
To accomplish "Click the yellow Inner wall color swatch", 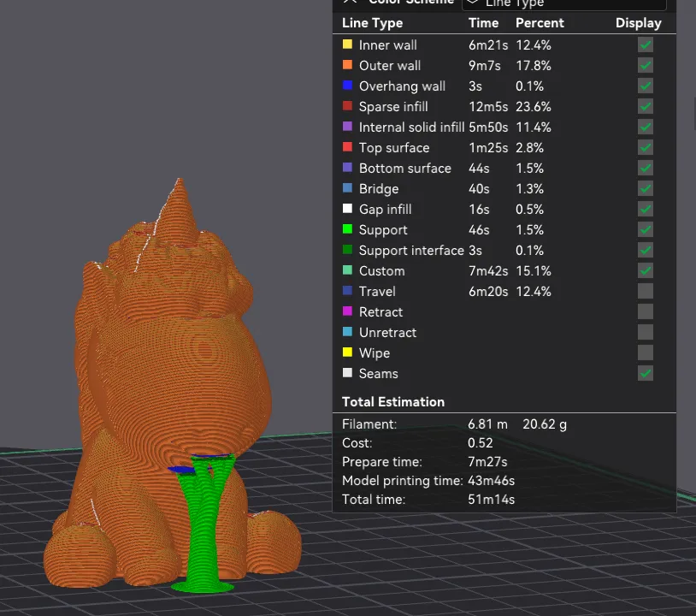I will (347, 44).
